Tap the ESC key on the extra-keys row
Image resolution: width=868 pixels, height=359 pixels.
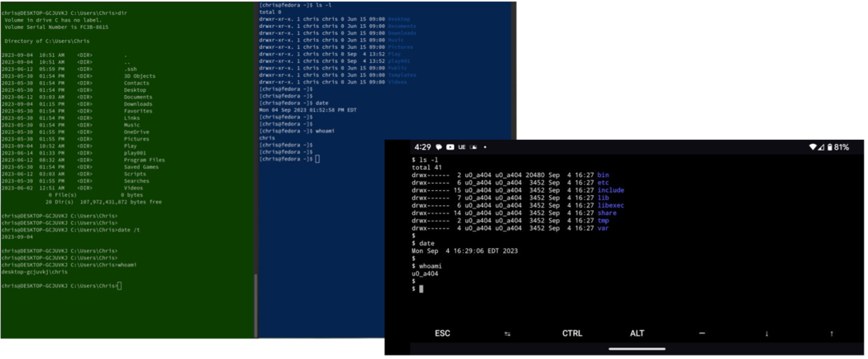point(442,333)
